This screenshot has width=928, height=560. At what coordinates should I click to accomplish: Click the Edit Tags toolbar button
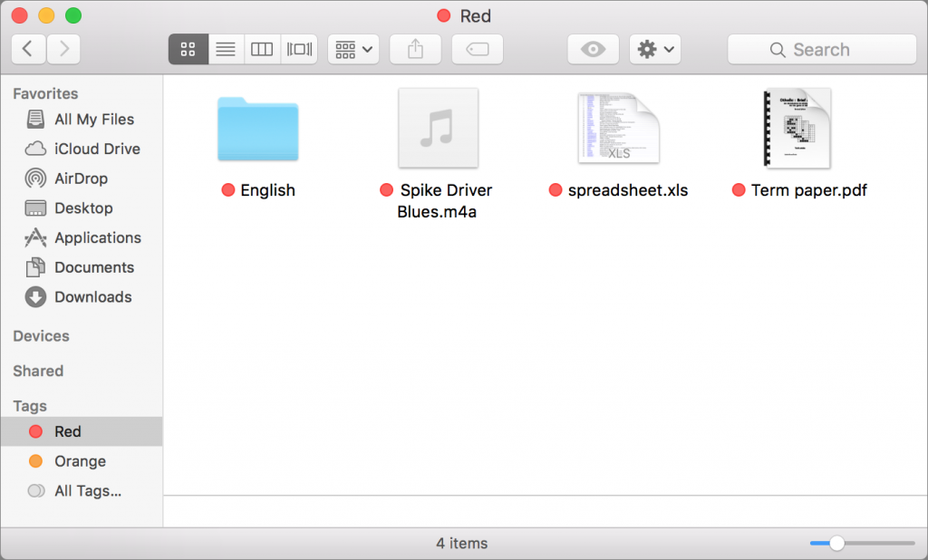(x=477, y=49)
